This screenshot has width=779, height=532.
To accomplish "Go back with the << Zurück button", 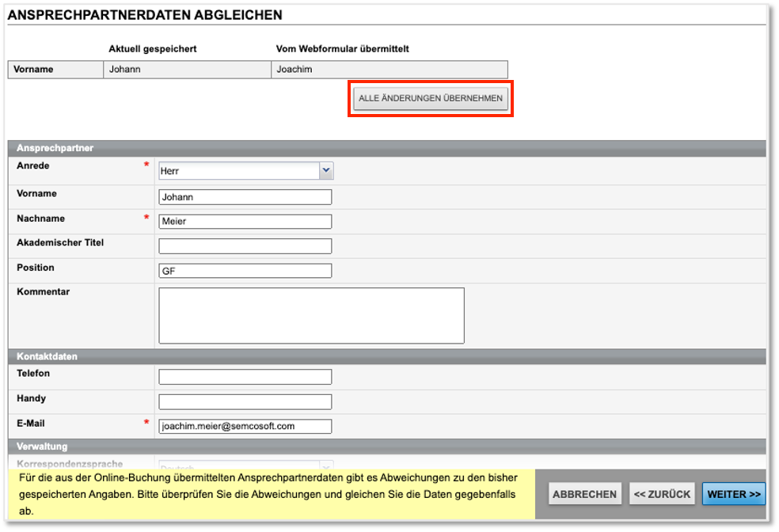I will tap(662, 494).
